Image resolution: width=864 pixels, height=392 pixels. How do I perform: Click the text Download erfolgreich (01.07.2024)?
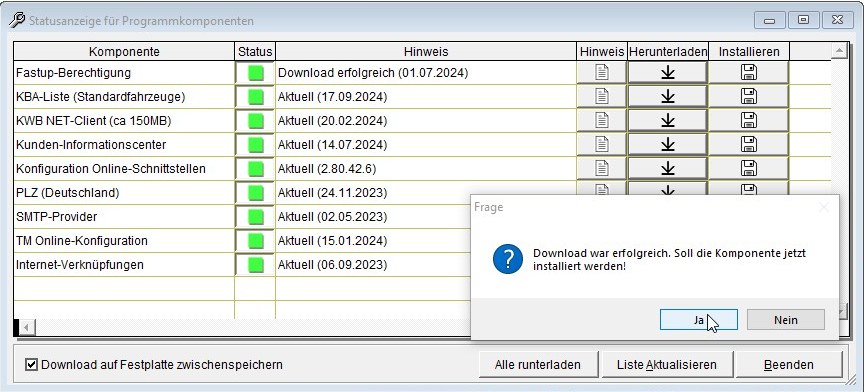[x=373, y=73]
